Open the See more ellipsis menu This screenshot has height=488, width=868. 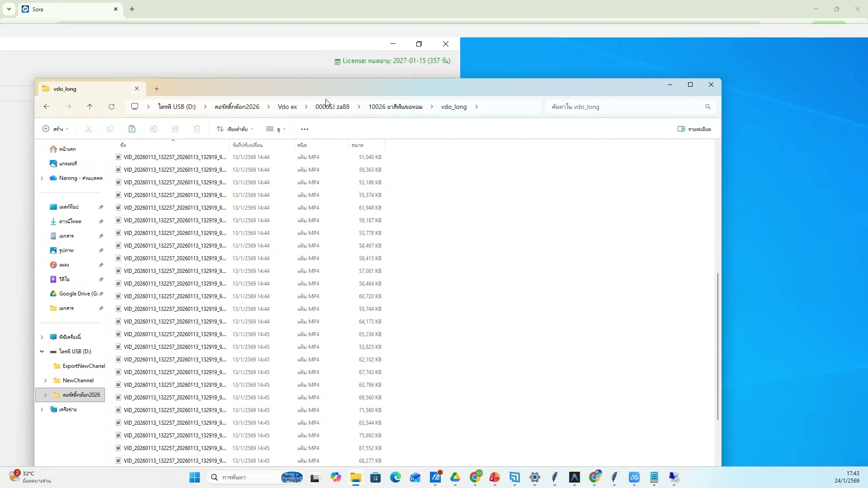[x=305, y=129]
